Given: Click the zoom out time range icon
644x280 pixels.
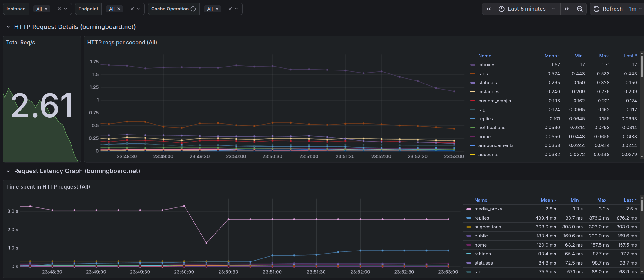Looking at the screenshot, I should click(x=580, y=9).
